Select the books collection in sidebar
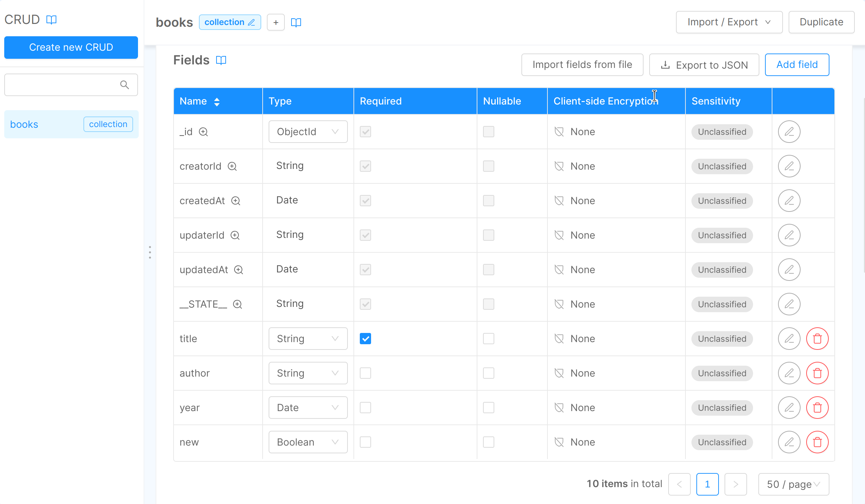This screenshot has width=865, height=504. (24, 124)
